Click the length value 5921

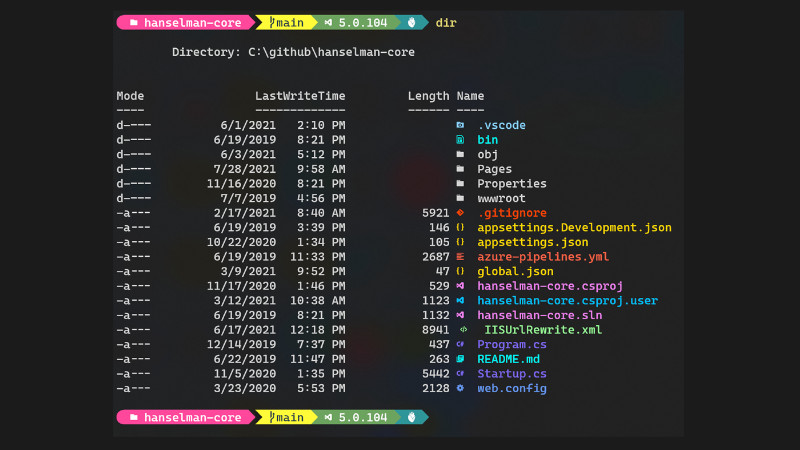(436, 213)
